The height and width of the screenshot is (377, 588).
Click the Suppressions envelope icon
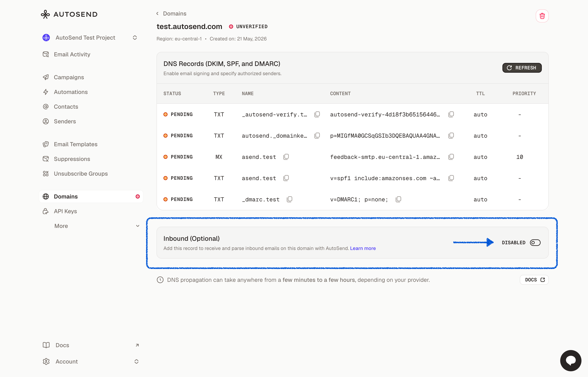46,159
